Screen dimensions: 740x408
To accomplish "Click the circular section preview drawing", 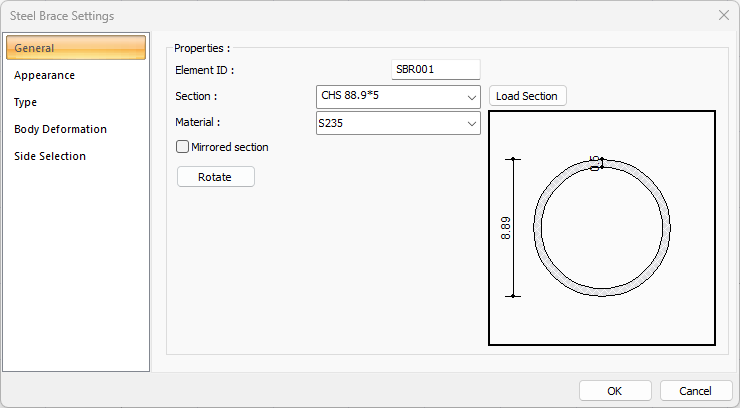I will pos(602,227).
